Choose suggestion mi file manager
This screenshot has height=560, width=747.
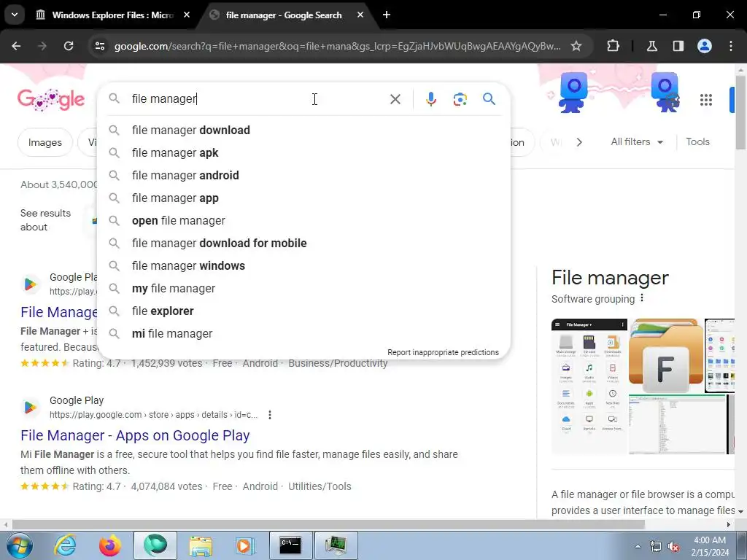coord(303,334)
